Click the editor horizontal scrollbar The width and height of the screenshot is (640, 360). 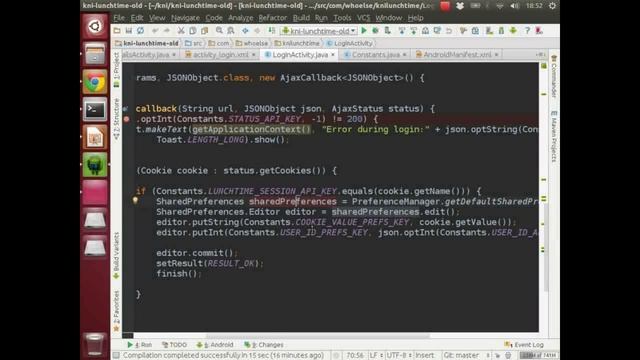click(x=318, y=336)
